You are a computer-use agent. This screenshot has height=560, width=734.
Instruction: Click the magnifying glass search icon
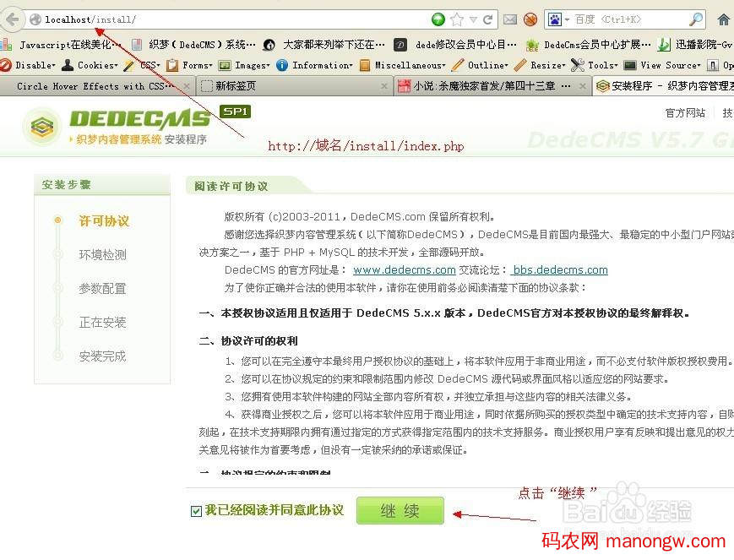tap(697, 19)
